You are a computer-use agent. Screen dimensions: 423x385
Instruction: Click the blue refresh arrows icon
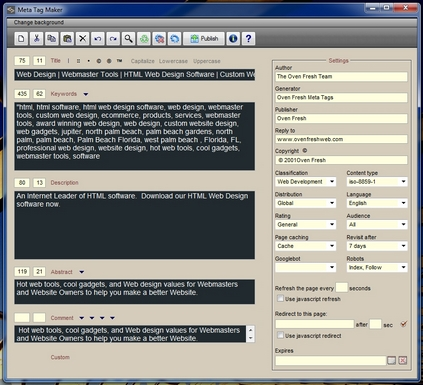pos(175,39)
